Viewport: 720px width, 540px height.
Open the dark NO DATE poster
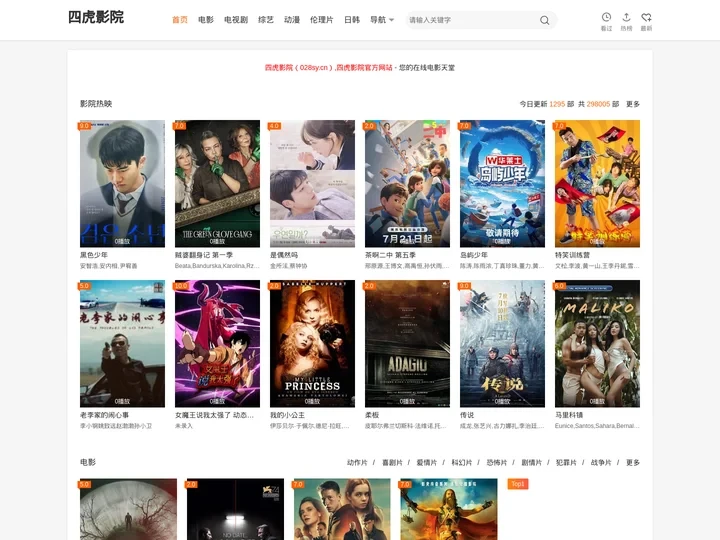(235, 509)
